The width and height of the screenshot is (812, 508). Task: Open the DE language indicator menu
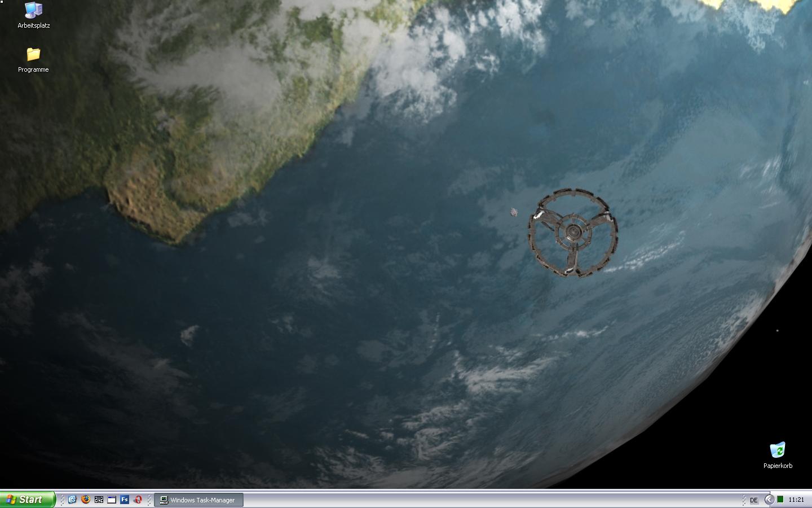pyautogui.click(x=753, y=500)
